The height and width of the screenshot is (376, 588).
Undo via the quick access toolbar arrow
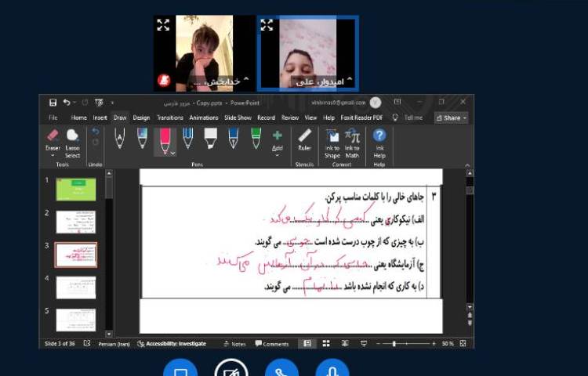pyautogui.click(x=67, y=103)
